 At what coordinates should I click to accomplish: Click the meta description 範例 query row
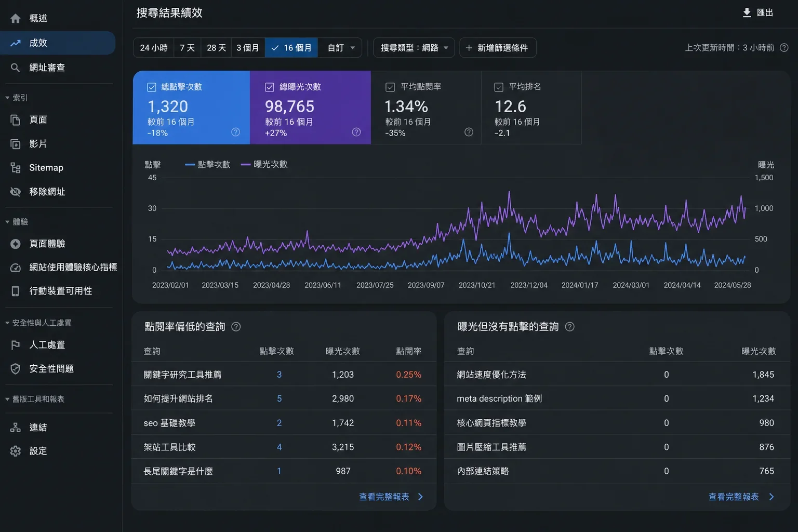[x=617, y=398]
